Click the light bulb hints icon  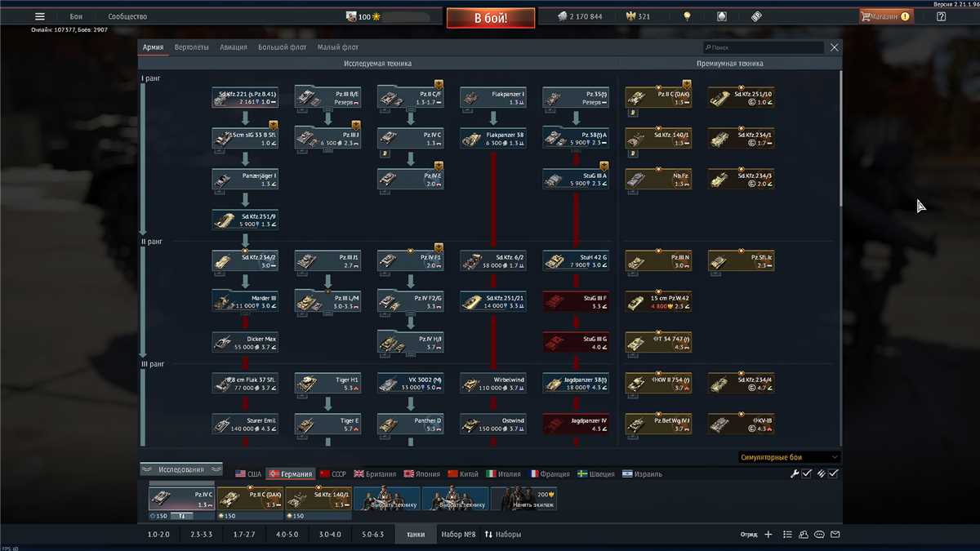tap(688, 16)
